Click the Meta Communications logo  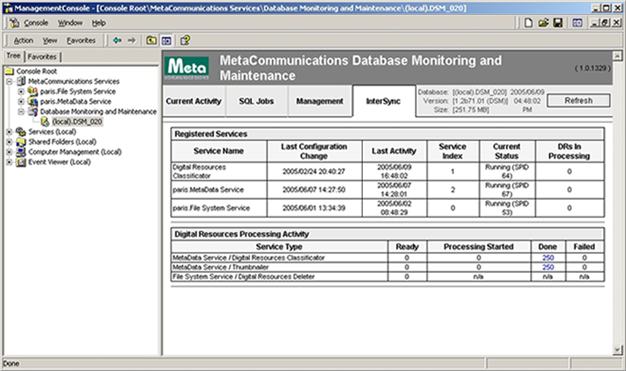coord(186,68)
